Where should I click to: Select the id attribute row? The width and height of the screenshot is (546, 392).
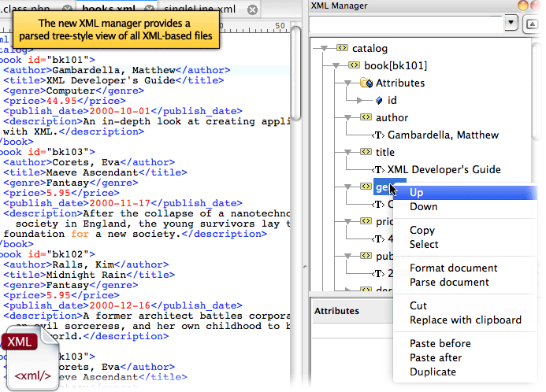(392, 101)
